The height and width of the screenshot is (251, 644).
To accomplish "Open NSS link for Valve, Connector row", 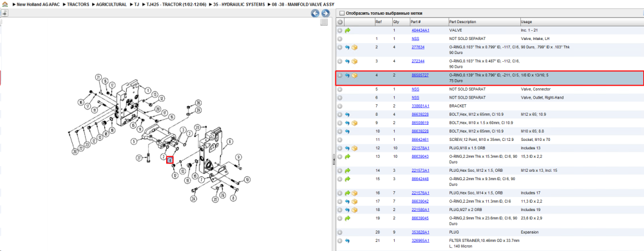I will (415, 89).
